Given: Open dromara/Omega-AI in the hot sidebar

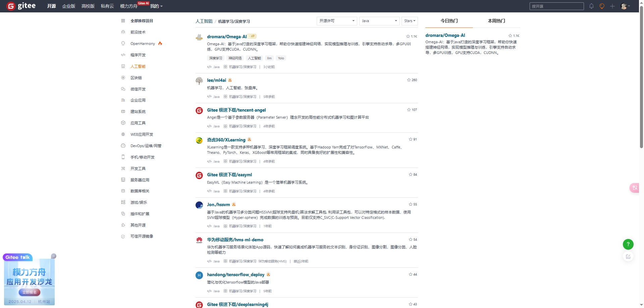Looking at the screenshot, I should coord(445,35).
